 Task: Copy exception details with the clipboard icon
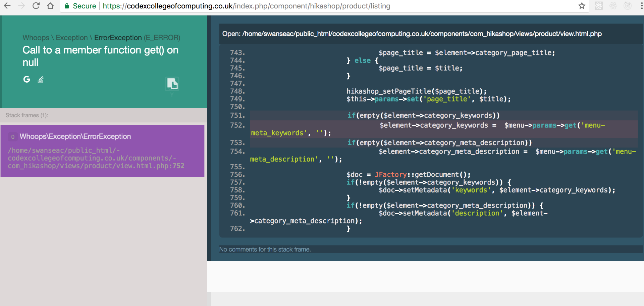click(172, 84)
